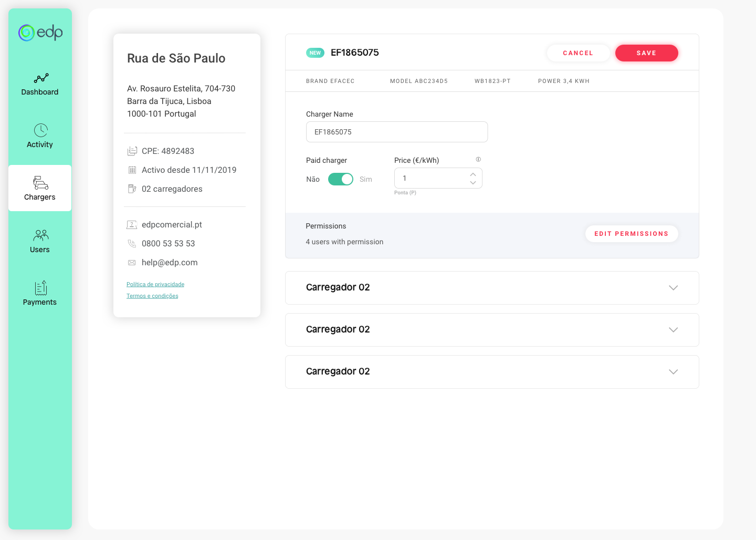Decrease price with down arrow

coord(473,183)
